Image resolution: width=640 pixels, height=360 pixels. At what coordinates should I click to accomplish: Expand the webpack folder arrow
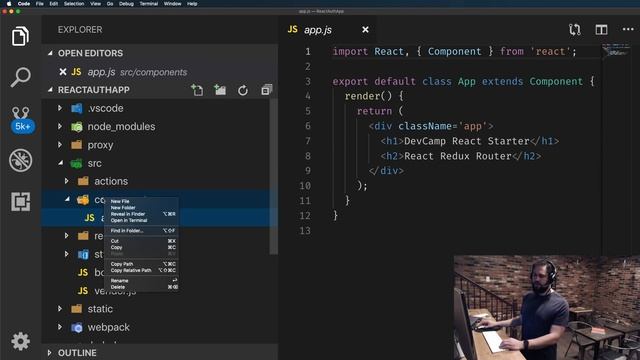(x=60, y=327)
